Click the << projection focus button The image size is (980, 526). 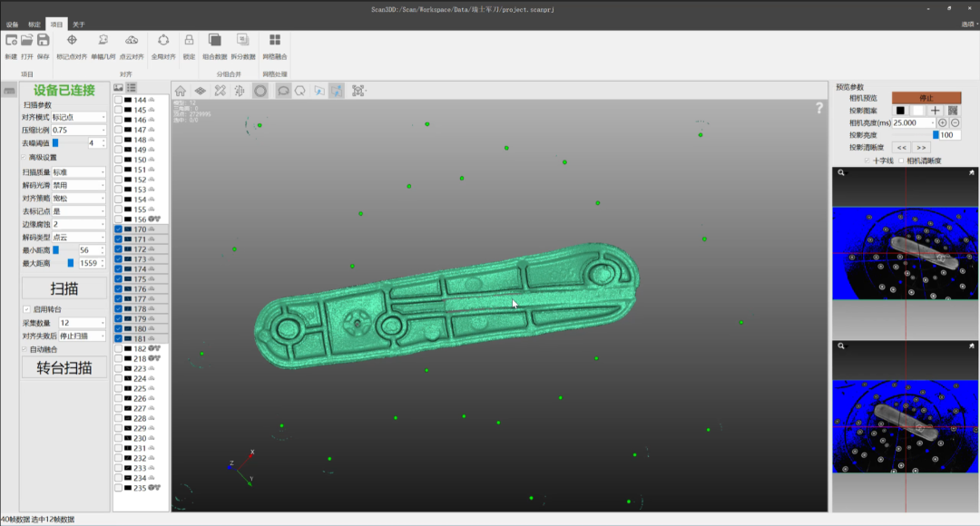[901, 148]
